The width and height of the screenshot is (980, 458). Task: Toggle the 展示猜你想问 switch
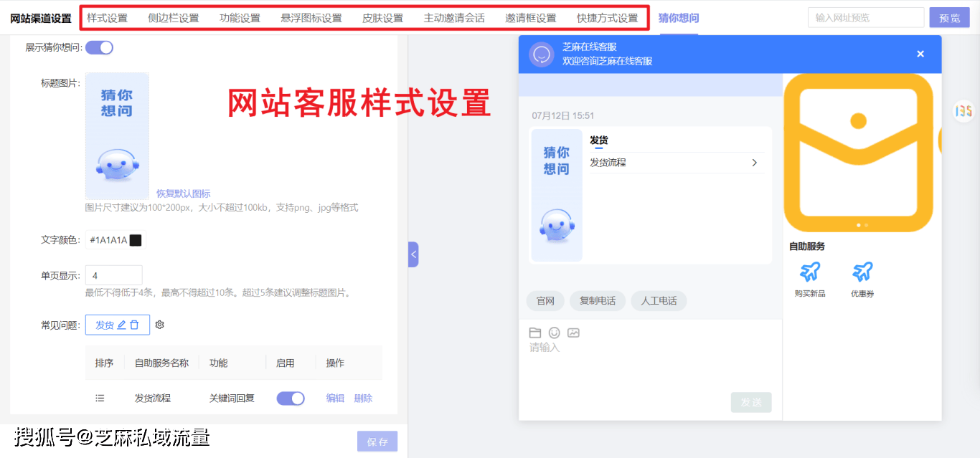99,48
